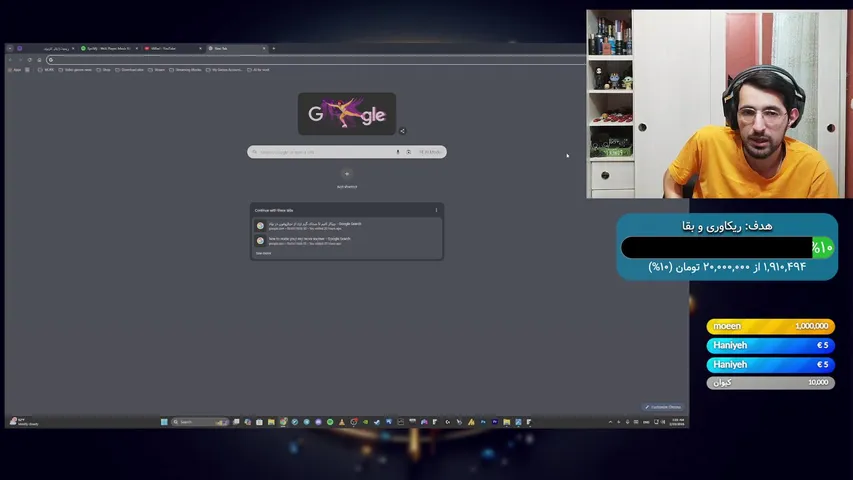This screenshot has height=480, width=853.
Task: Open the 'how to make...' Google Search entry
Action: pos(347,241)
